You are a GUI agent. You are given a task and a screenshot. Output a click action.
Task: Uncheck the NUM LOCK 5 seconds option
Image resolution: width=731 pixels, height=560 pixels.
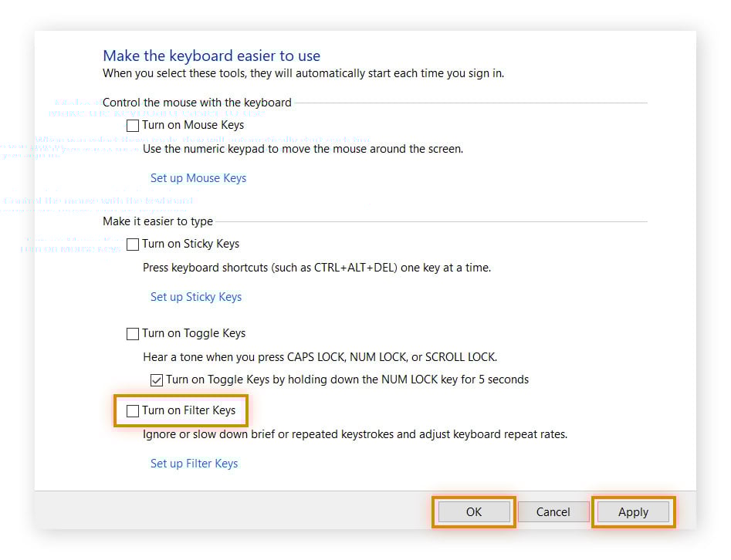point(157,380)
